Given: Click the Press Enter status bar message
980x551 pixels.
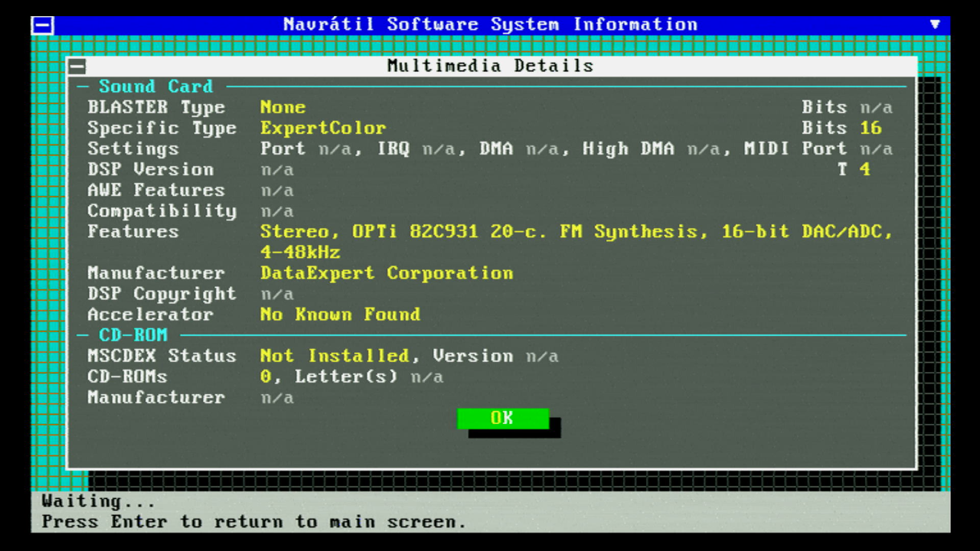Looking at the screenshot, I should point(253,522).
